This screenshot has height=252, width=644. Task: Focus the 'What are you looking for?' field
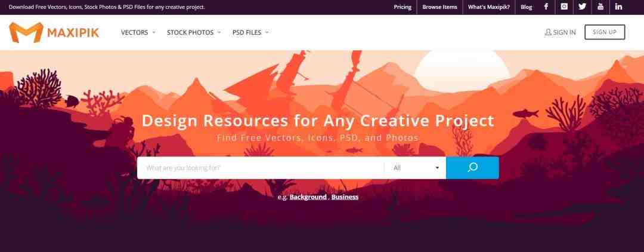click(x=261, y=168)
